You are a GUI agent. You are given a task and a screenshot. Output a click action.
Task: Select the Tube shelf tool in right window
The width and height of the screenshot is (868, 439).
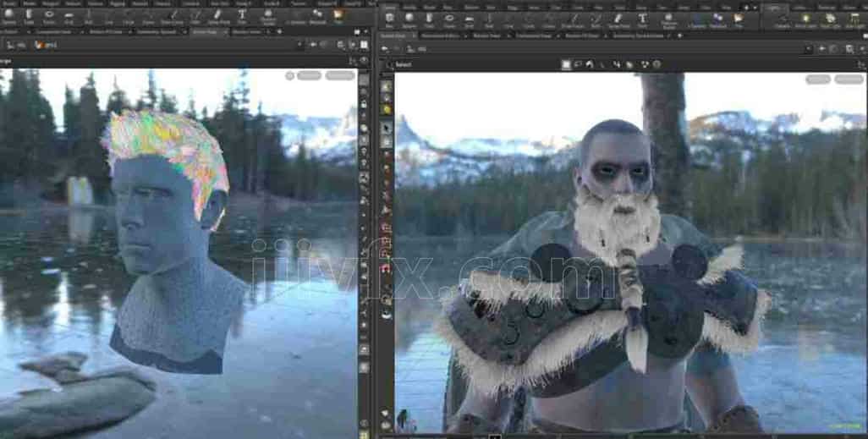pyautogui.click(x=429, y=20)
